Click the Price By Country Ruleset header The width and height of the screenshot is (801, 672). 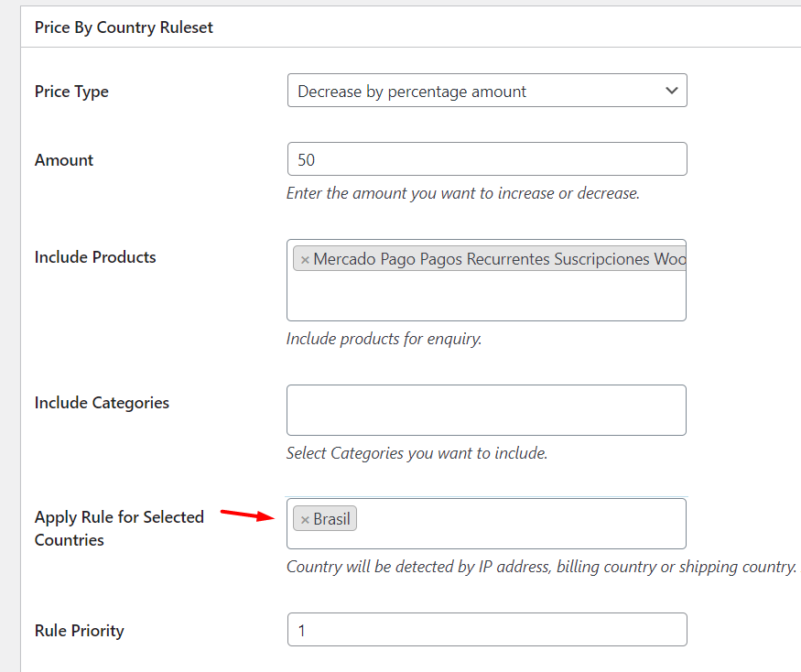click(124, 27)
